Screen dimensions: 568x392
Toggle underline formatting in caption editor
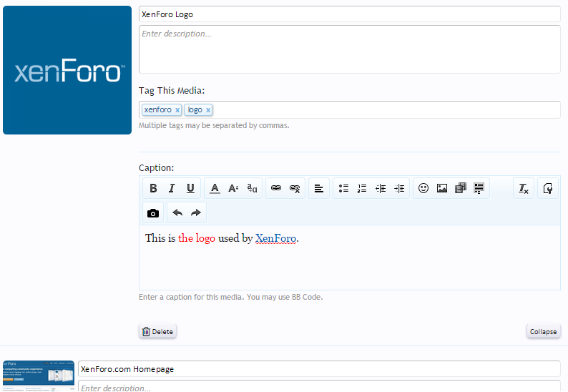click(x=190, y=189)
